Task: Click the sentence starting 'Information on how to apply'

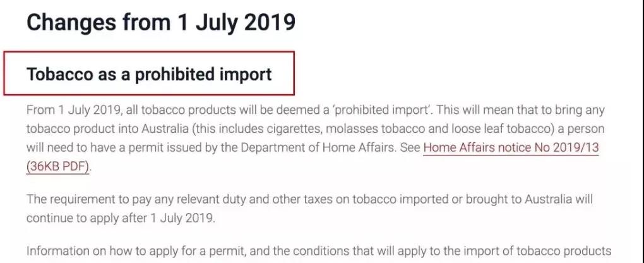Action: click(x=319, y=251)
